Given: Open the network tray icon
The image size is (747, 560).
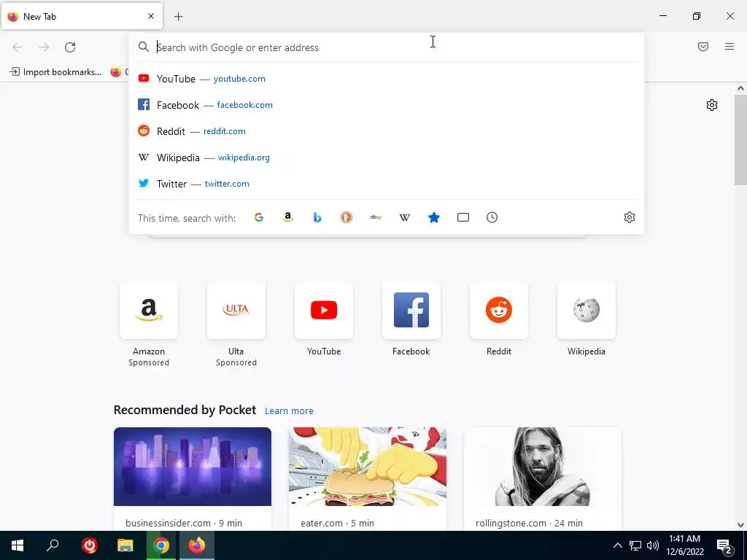Looking at the screenshot, I should tap(635, 545).
